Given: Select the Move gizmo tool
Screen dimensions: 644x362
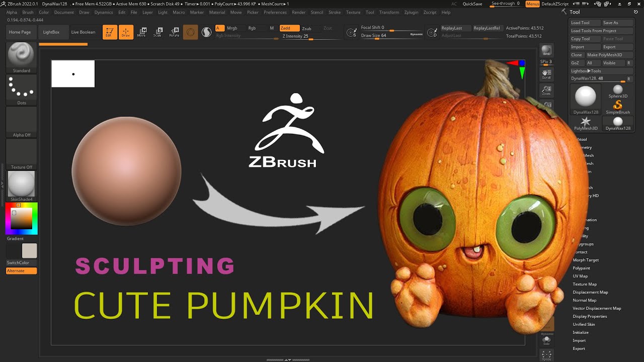Looking at the screenshot, I should 142,32.
